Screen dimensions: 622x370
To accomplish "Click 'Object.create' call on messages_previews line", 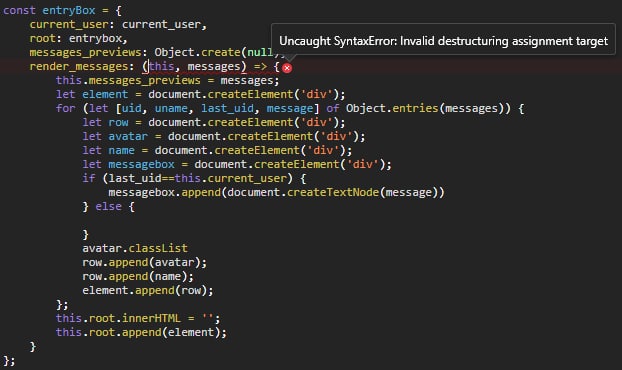I will coord(197,52).
